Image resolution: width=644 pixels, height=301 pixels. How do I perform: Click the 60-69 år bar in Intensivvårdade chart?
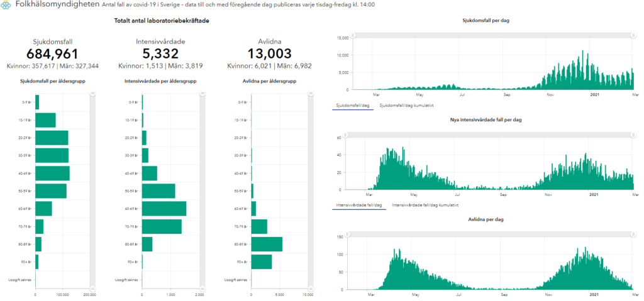164,209
